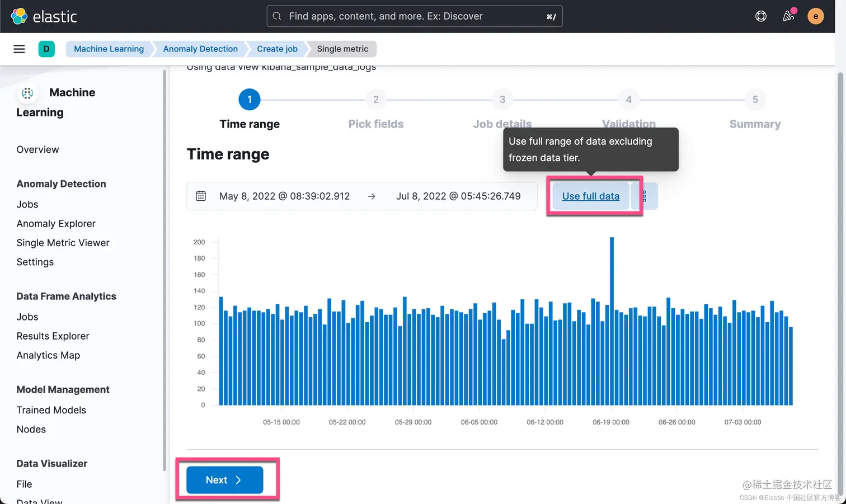Open File under Data Visualizer

[24, 484]
